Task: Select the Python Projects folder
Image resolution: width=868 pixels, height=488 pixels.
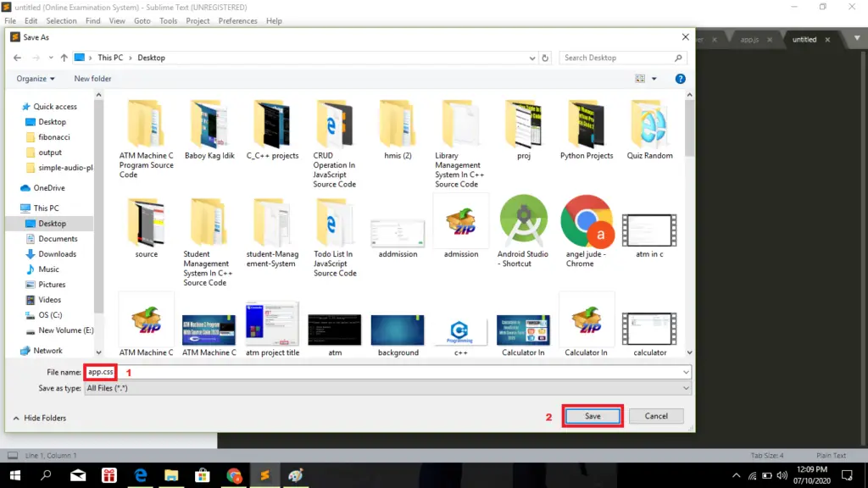Action: point(587,125)
